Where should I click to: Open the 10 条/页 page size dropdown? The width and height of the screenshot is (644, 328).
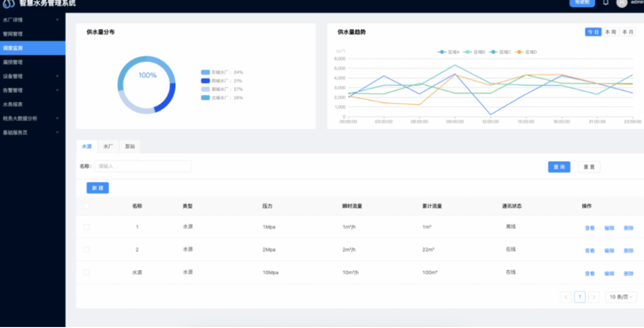click(x=621, y=297)
